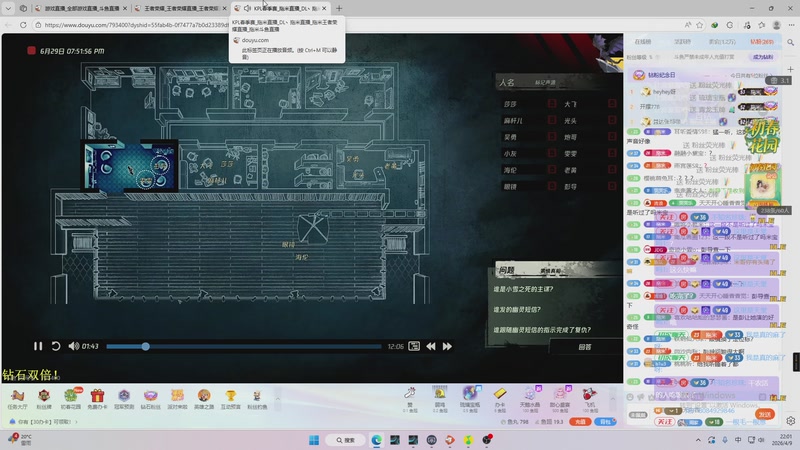Mark checkbox next to 麻杆儿
Screen dimensions: 800x450
coord(552,120)
